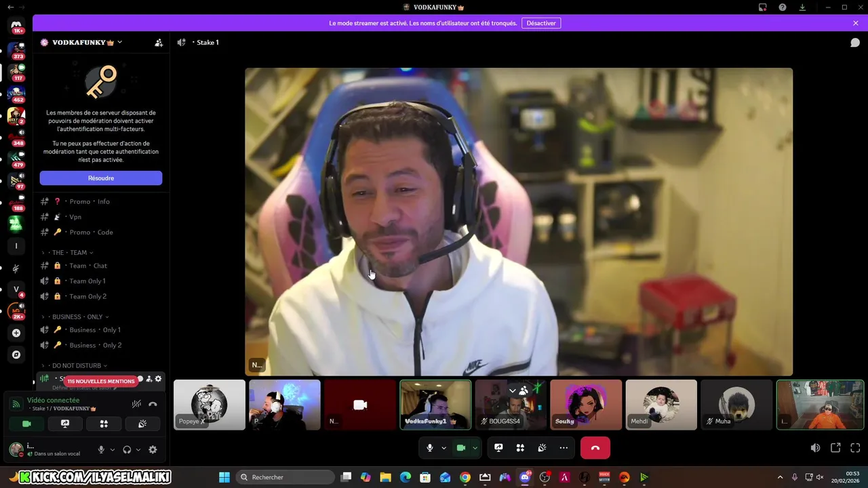Image resolution: width=868 pixels, height=488 pixels.
Task: Collapse DO NOT DISTURB category
Action: [x=77, y=365]
